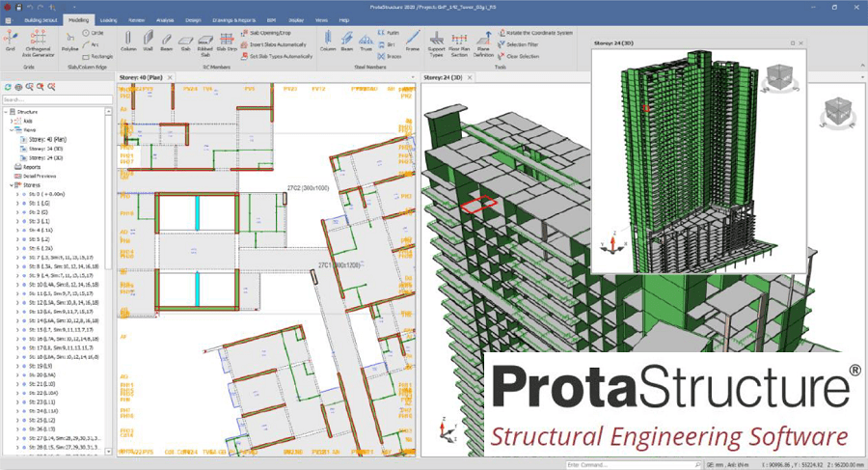Viewport: 868px width, 470px height.
Task: Open the BIM ribbon tab
Action: (271, 20)
